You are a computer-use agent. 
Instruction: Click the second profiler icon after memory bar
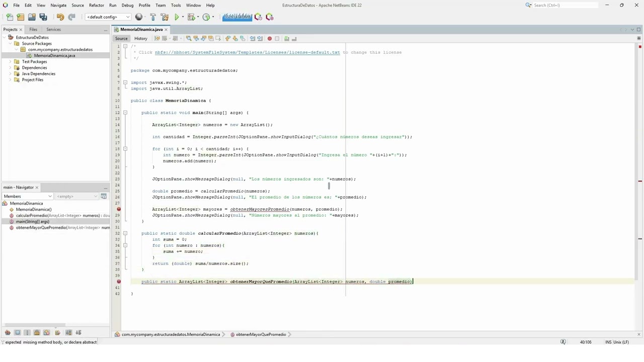pos(270,17)
